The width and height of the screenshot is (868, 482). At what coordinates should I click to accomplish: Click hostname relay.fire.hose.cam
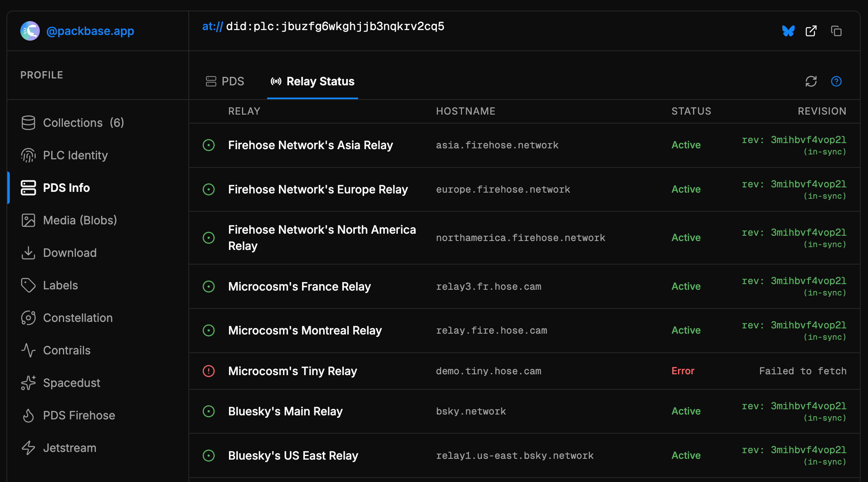coord(492,330)
